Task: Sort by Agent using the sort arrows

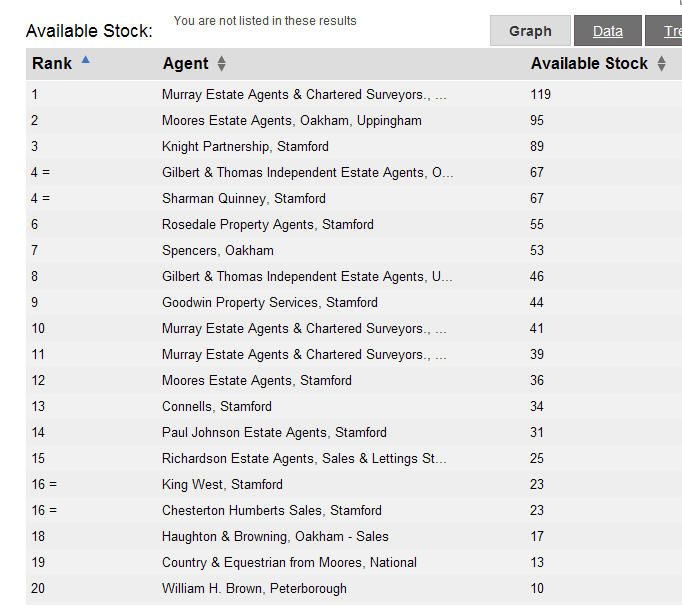Action: pyautogui.click(x=221, y=64)
